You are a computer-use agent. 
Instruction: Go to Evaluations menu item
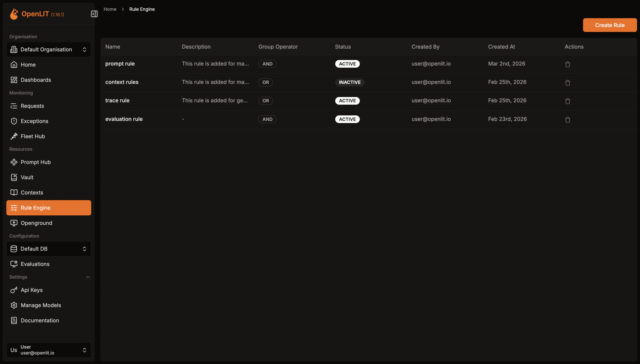click(35, 264)
